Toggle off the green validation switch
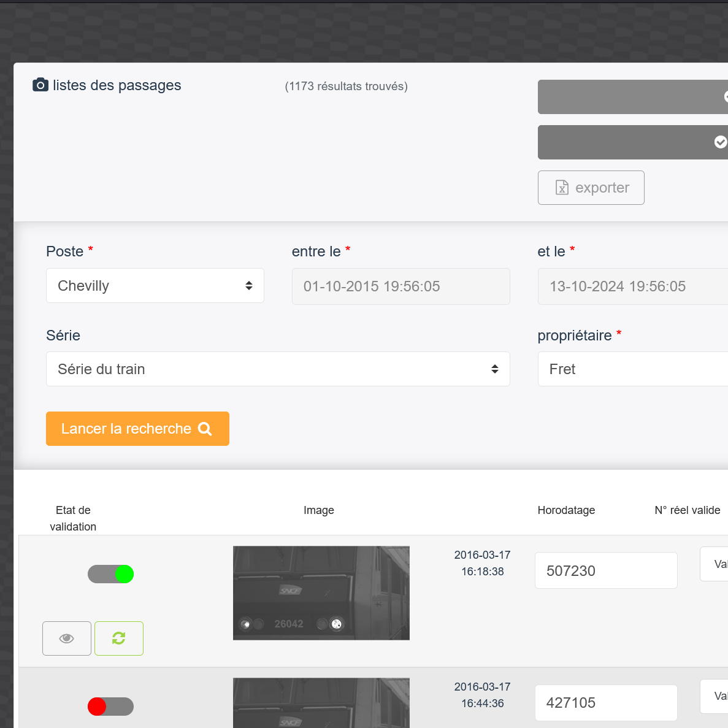728x728 pixels. click(111, 574)
